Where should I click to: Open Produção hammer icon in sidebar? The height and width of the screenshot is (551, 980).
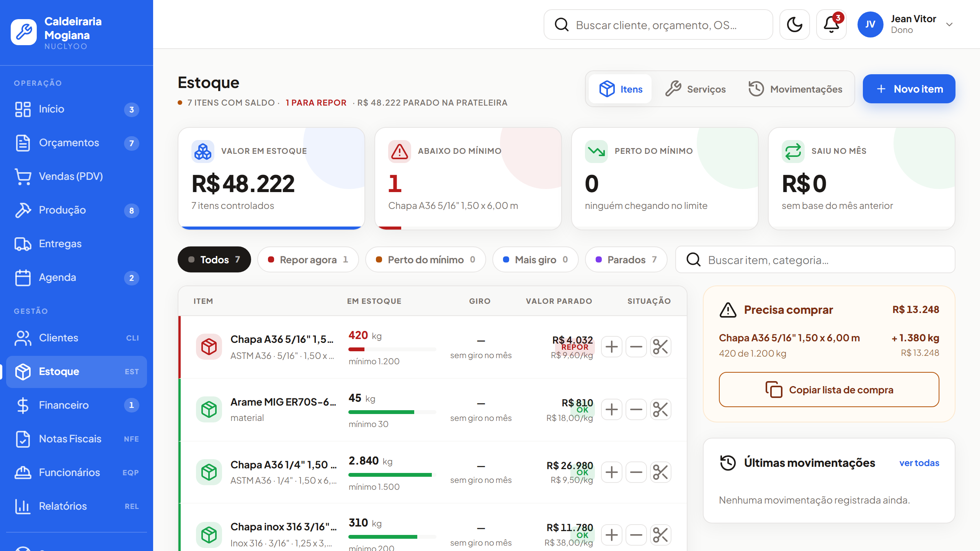23,210
